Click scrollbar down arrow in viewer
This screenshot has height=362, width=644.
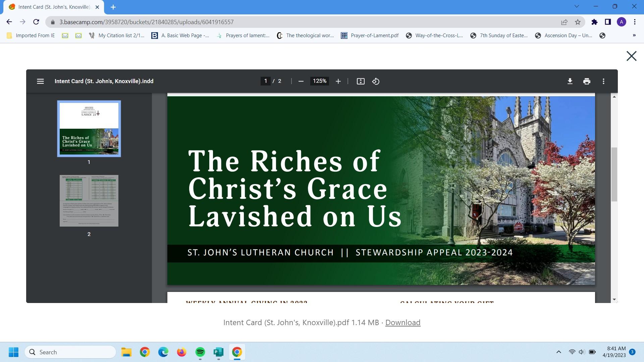click(x=614, y=299)
